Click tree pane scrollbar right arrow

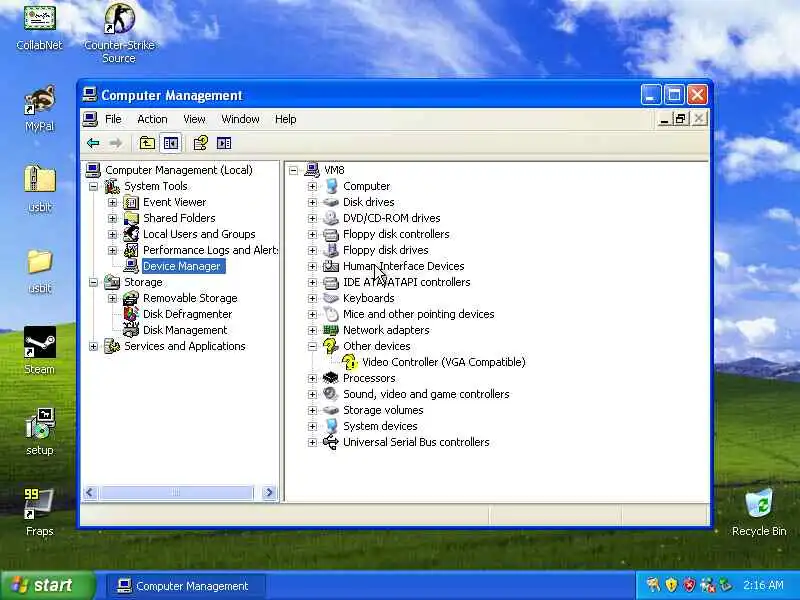(269, 492)
